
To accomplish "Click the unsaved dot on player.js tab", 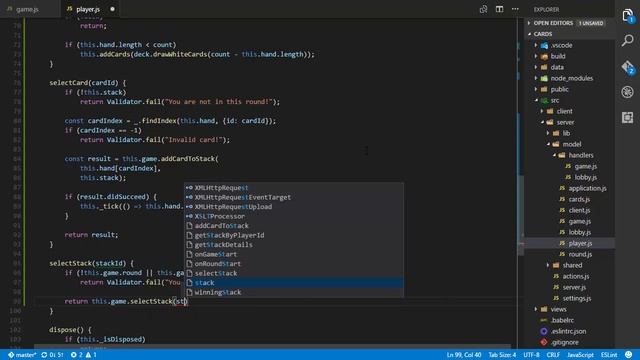I will 112,9.
